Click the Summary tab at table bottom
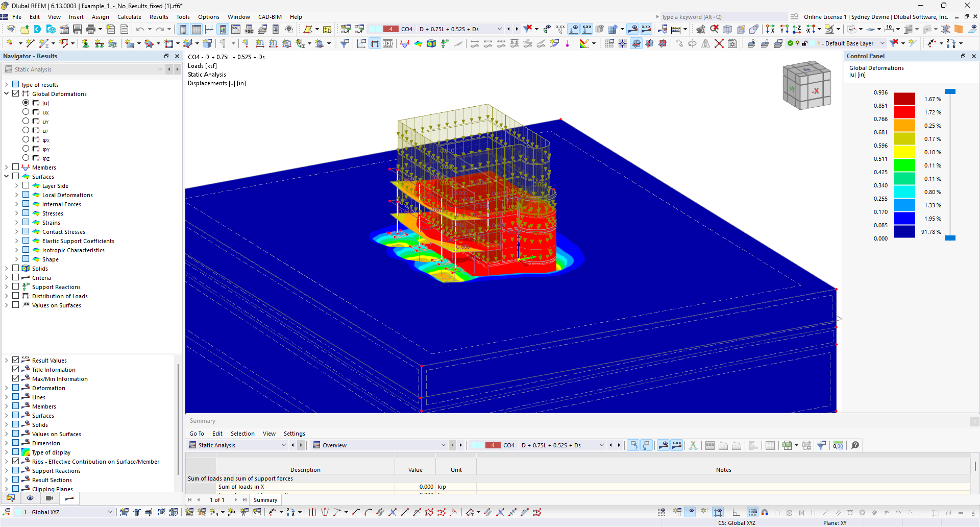The width and height of the screenshot is (980, 527). point(265,500)
